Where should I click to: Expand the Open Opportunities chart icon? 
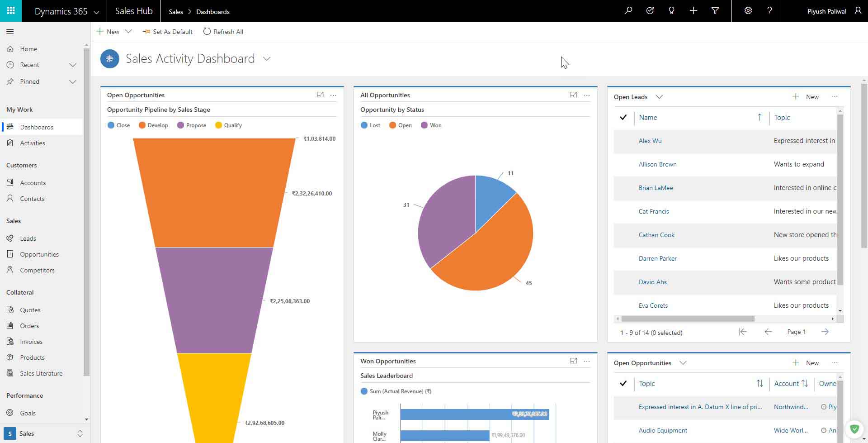click(320, 95)
